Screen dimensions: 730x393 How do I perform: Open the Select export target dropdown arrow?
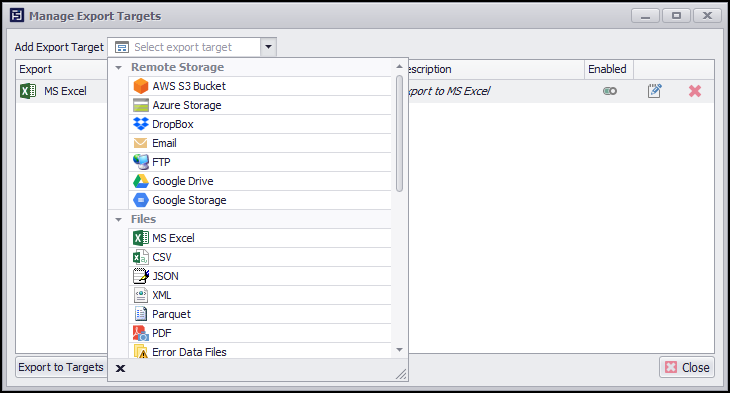(268, 47)
